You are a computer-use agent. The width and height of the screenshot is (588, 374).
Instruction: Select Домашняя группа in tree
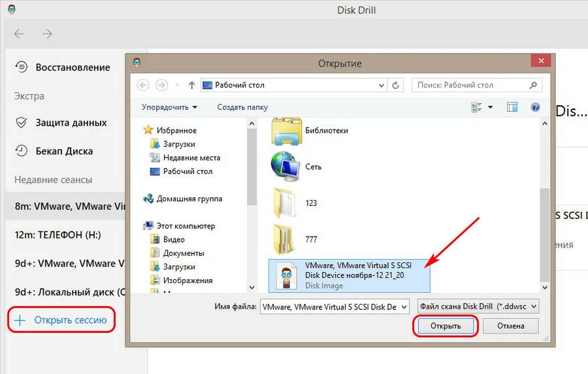[x=189, y=198]
